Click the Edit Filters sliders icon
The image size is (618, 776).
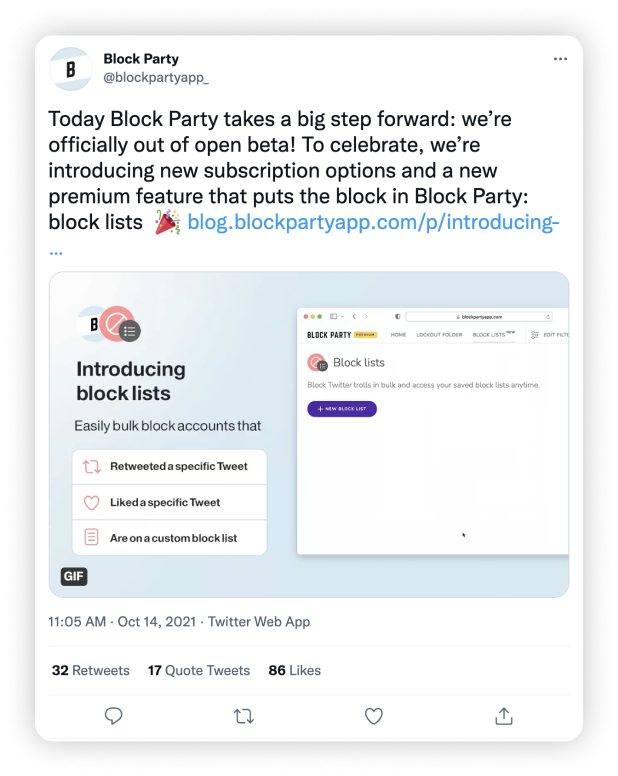coord(535,335)
